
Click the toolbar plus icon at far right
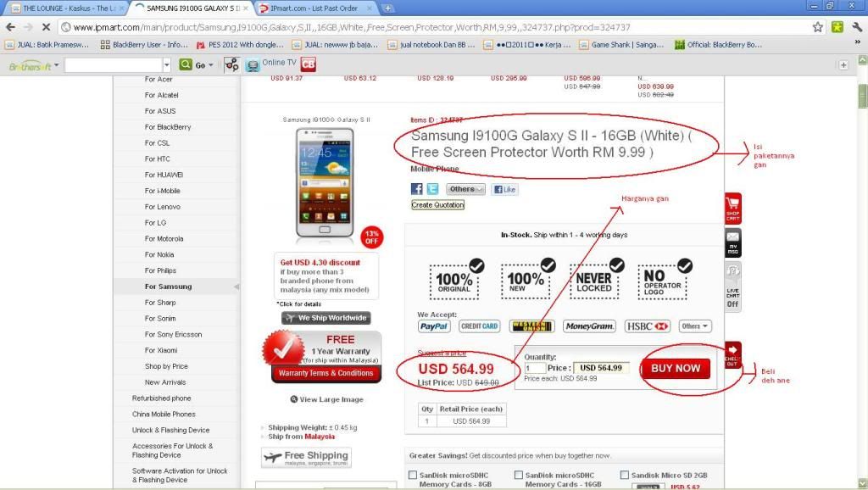point(843,64)
